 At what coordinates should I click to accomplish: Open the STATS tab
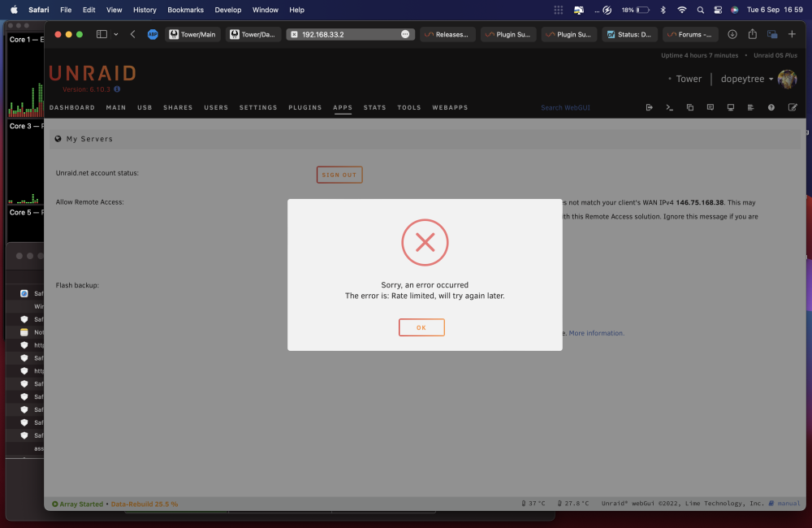[374, 108]
